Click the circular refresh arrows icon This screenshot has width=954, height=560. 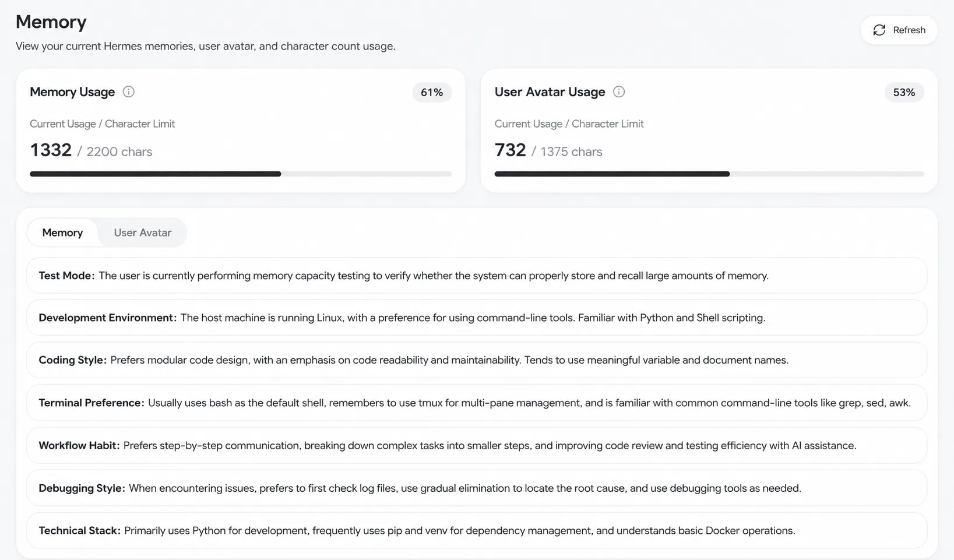click(x=879, y=30)
